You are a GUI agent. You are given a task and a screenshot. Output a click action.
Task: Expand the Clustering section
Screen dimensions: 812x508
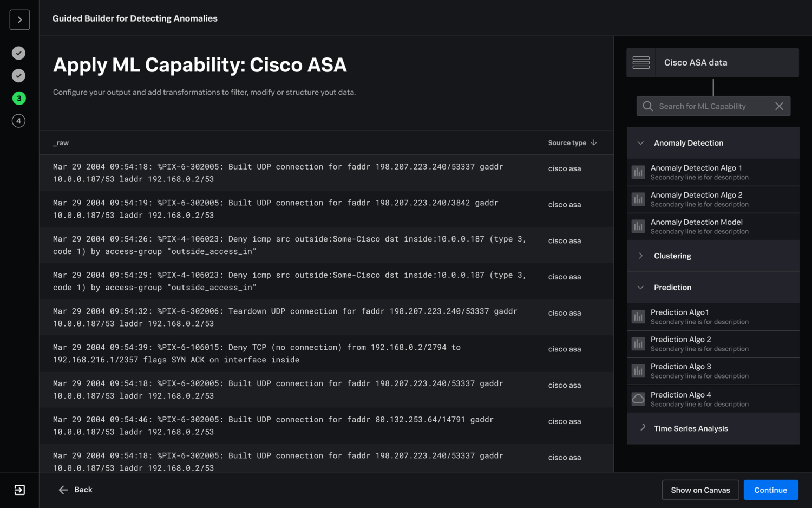pos(713,256)
